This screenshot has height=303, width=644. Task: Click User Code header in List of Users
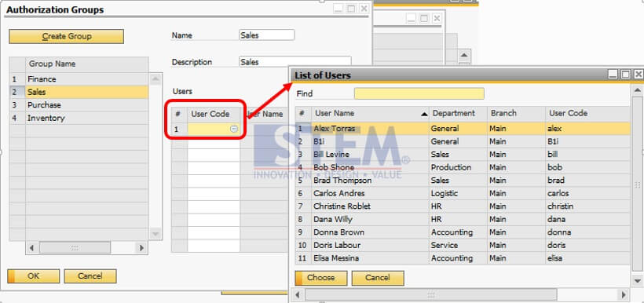tap(587, 113)
